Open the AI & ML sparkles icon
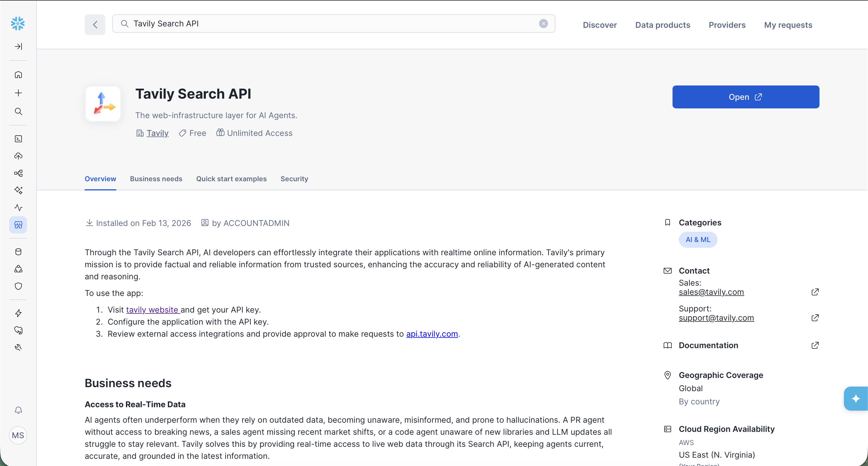Image resolution: width=868 pixels, height=466 pixels. click(18, 190)
